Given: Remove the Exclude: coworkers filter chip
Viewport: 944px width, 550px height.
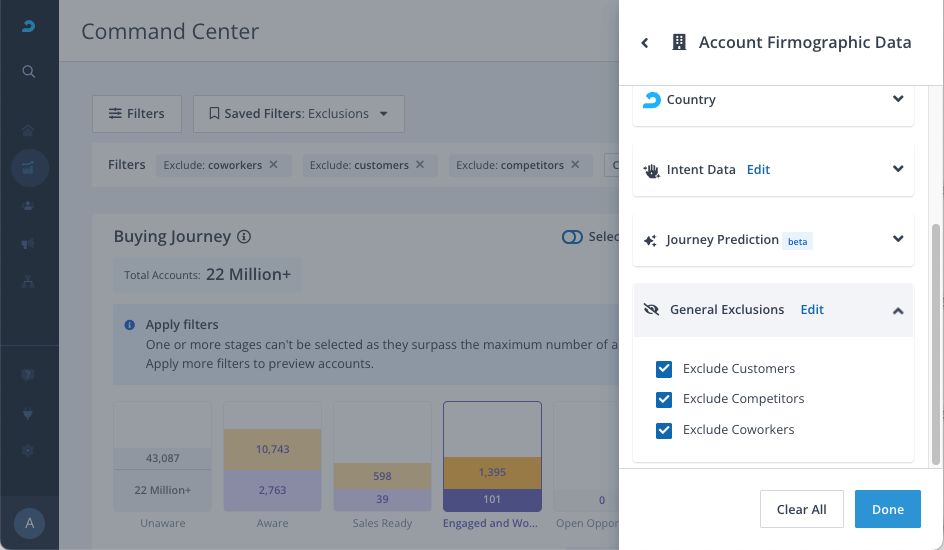Looking at the screenshot, I should (x=274, y=165).
